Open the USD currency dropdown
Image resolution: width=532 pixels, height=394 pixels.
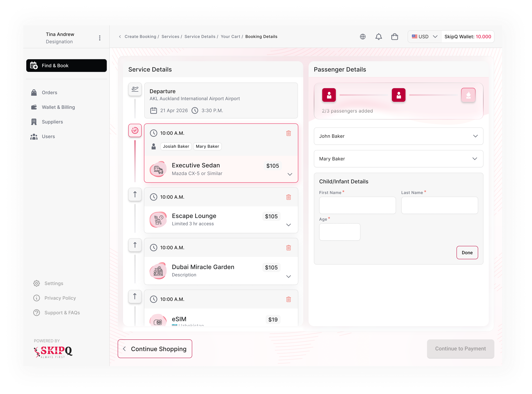pyautogui.click(x=425, y=36)
